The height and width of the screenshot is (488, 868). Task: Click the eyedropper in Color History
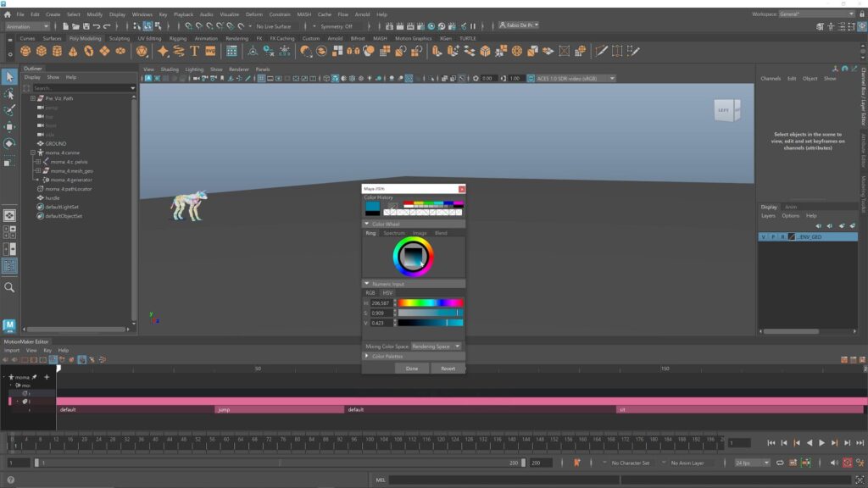pyautogui.click(x=392, y=204)
